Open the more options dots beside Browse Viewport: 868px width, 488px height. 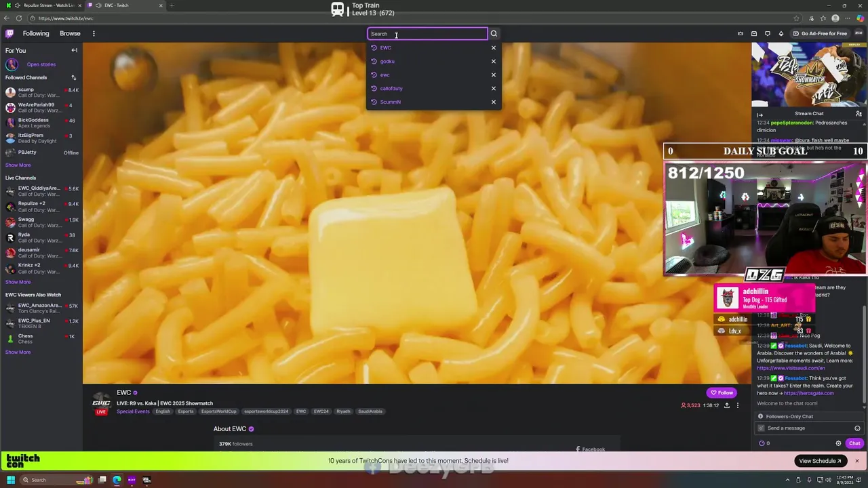coord(94,33)
